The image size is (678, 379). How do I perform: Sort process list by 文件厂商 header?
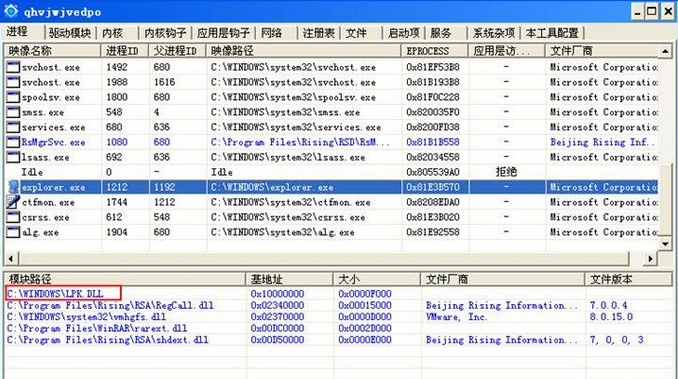click(601, 51)
